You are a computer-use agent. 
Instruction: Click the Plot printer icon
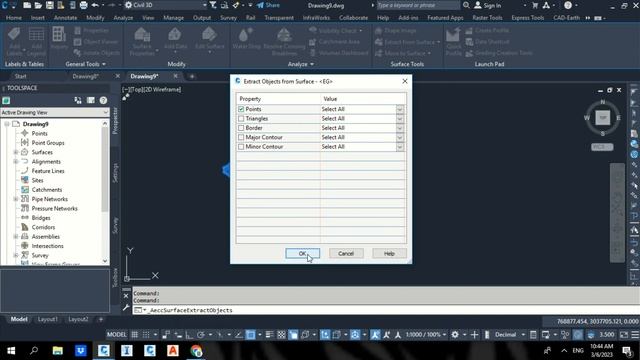(84, 5)
